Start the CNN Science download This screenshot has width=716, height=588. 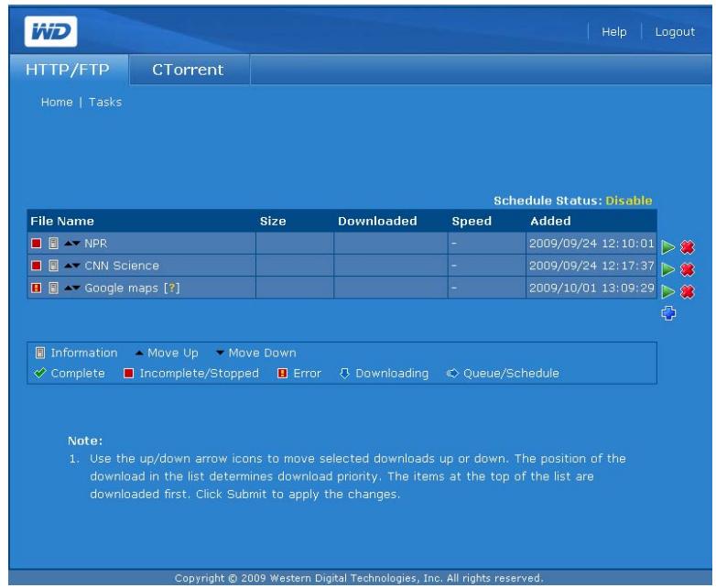668,269
